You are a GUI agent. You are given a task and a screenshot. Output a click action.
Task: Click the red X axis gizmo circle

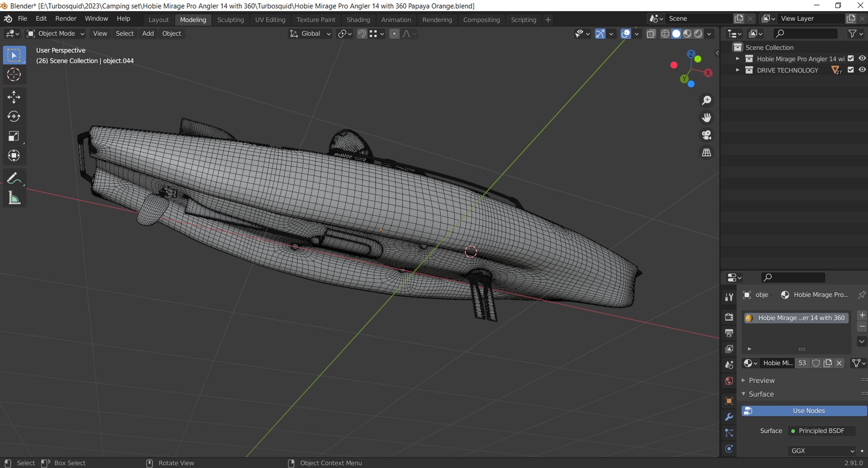coord(708,73)
